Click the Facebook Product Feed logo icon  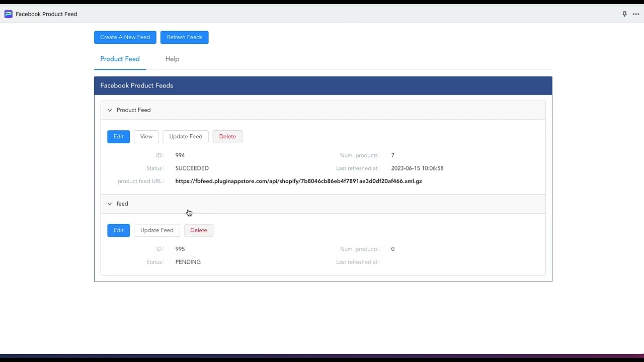8,14
